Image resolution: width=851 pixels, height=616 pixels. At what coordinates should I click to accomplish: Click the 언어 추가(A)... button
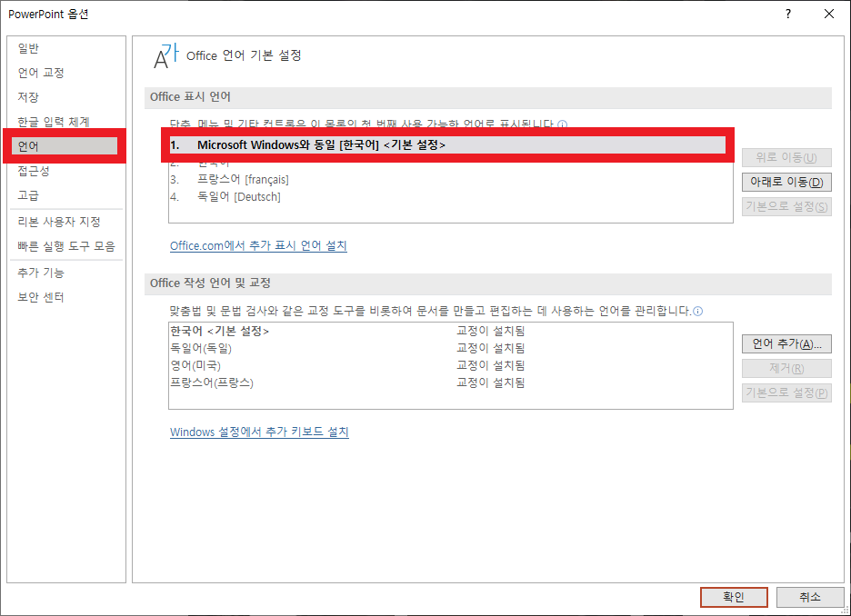(786, 343)
